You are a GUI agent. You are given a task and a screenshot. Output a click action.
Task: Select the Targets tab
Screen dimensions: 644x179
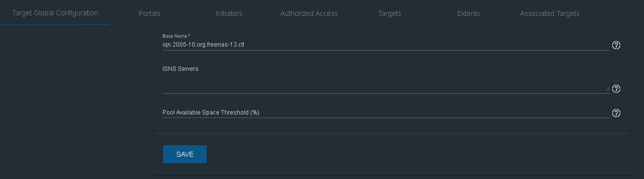(389, 13)
